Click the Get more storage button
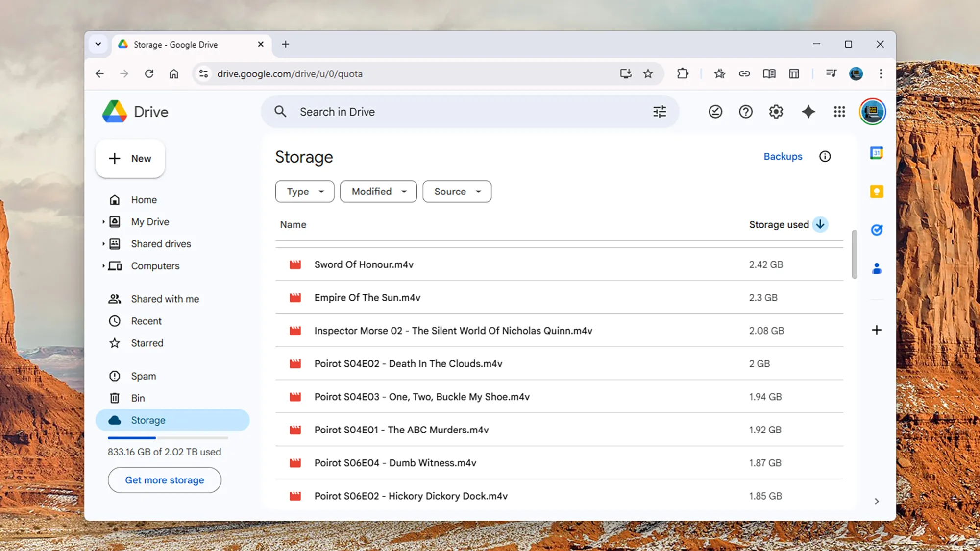The width and height of the screenshot is (980, 551). coord(164,480)
